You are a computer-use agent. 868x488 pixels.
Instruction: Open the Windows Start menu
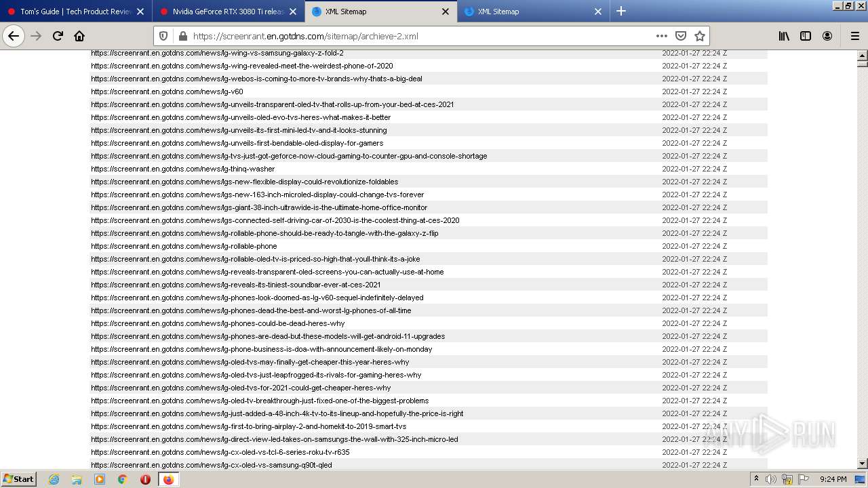(18, 479)
